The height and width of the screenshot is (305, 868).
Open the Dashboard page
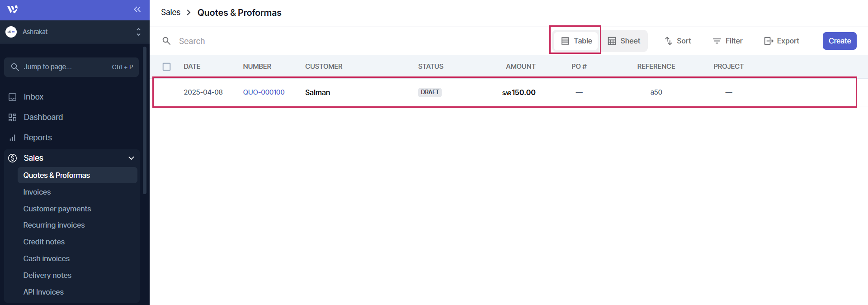43,117
